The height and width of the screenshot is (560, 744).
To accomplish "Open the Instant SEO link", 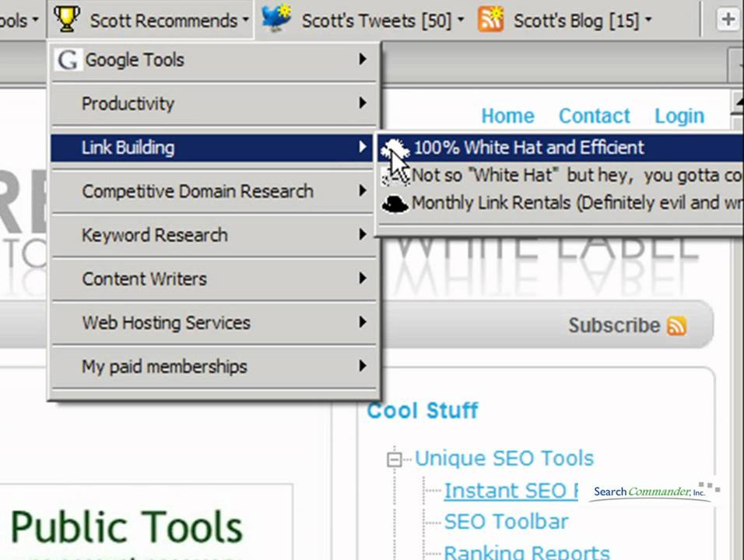I will coord(511,491).
